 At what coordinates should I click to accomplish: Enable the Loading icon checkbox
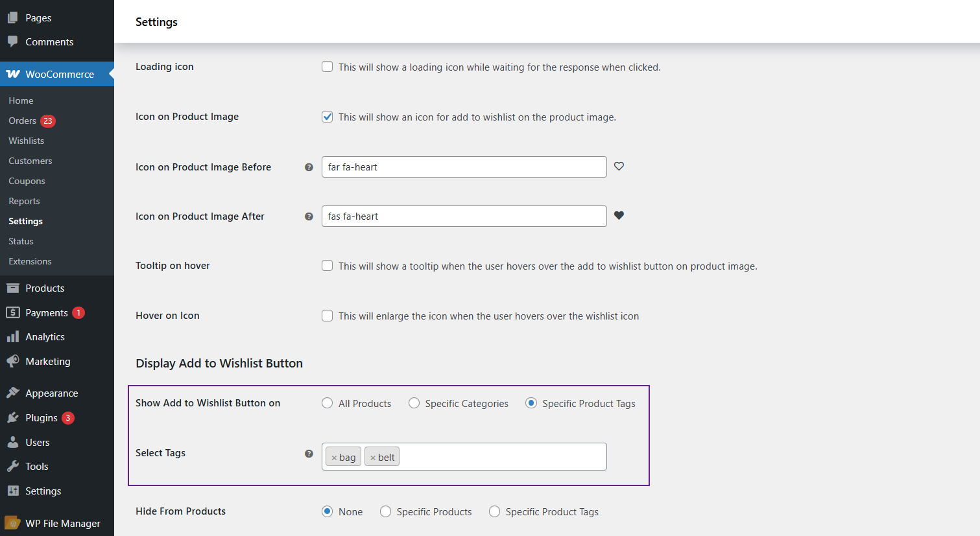pos(328,67)
